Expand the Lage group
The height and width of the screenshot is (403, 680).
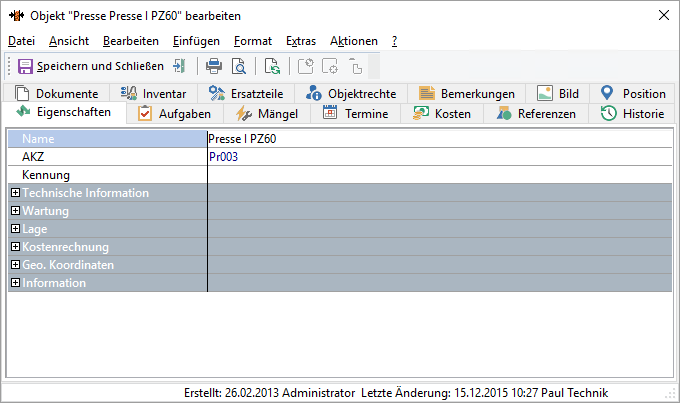(x=16, y=229)
